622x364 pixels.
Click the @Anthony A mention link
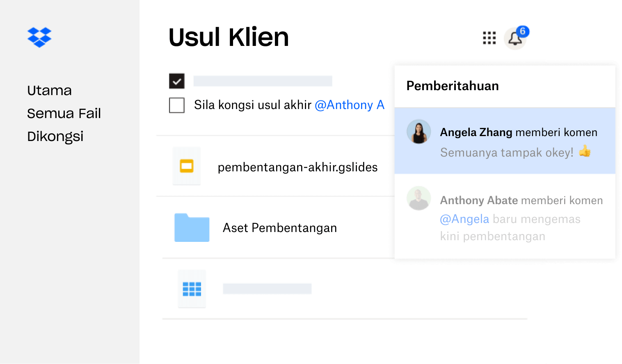(x=350, y=105)
